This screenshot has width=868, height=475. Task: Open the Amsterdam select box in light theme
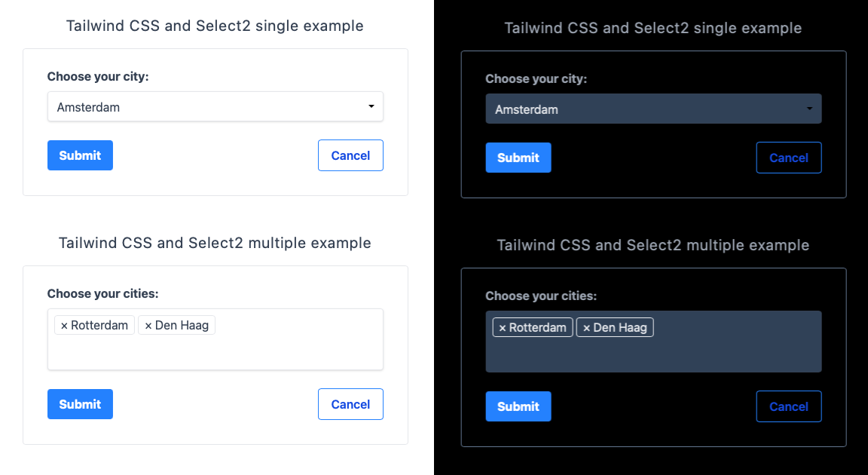tap(203, 107)
